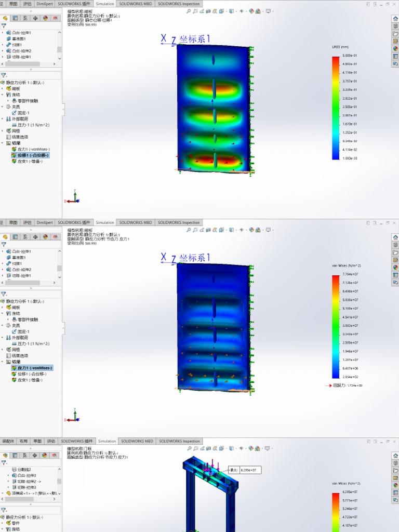The width and height of the screenshot is (399, 532).
Task: Click the von Mises color legend bar in middle window
Action: (336, 327)
